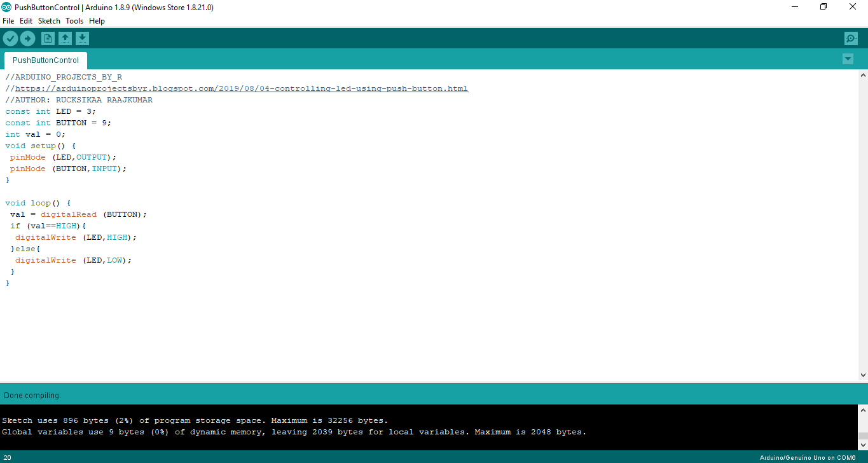Open the Help menu
868x463 pixels.
pyautogui.click(x=97, y=21)
